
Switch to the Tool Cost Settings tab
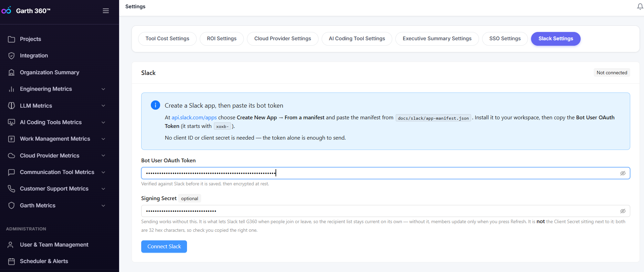pos(167,39)
